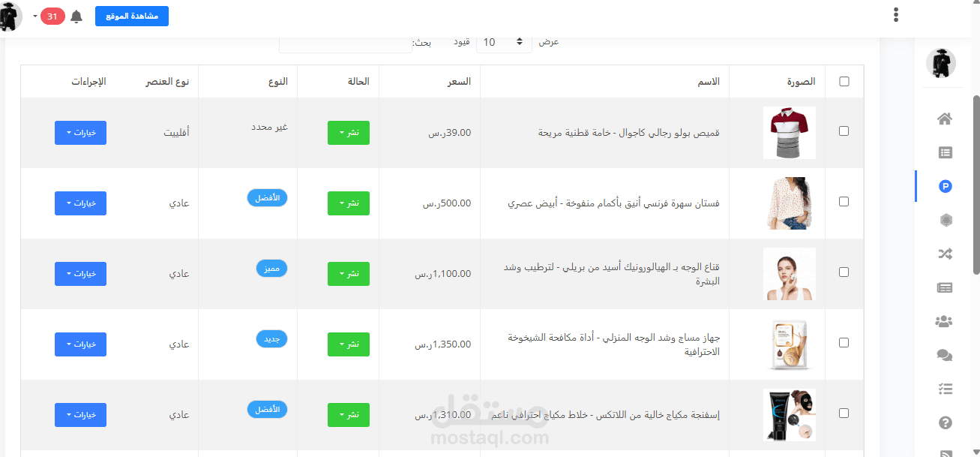Open the نشر status dropdown for 1,100.00 product
The image size is (980, 457).
tap(349, 274)
